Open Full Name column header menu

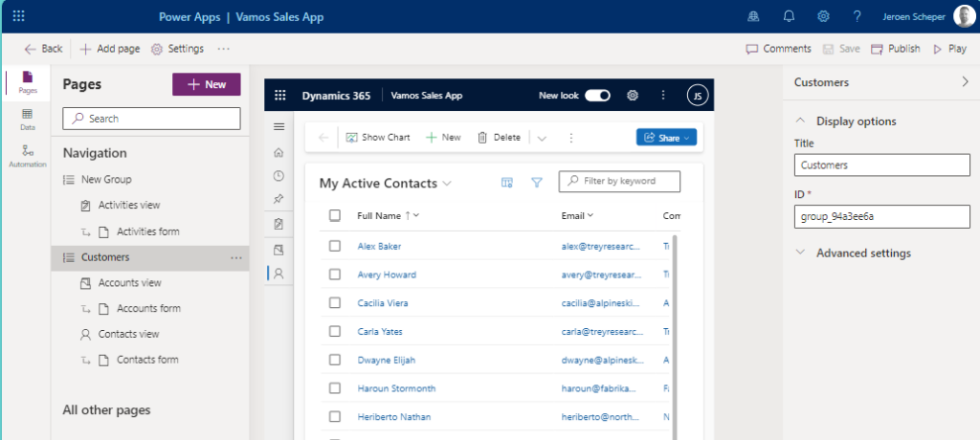[x=389, y=215]
